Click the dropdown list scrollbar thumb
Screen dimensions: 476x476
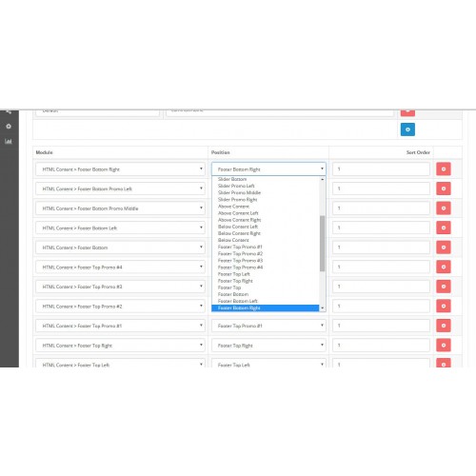322,244
